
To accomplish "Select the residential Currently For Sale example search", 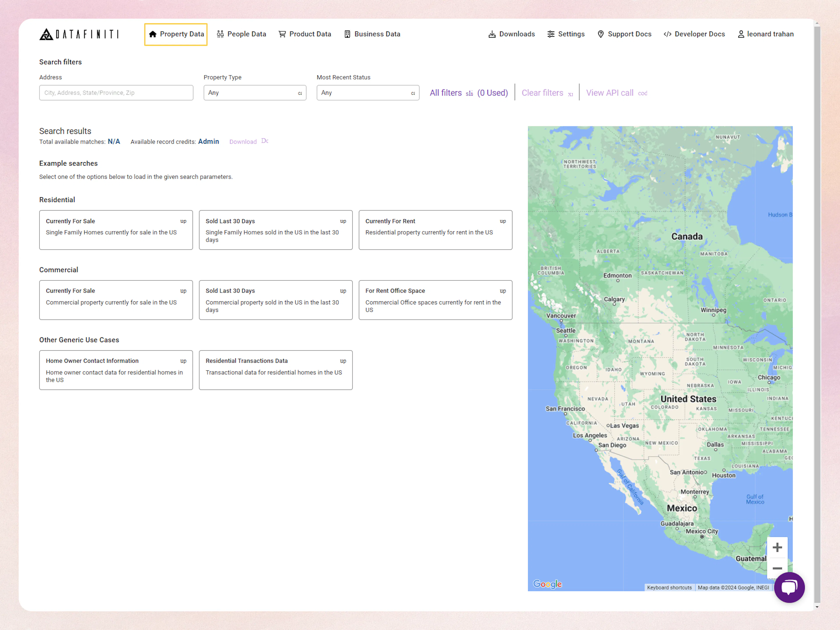I will click(x=116, y=230).
